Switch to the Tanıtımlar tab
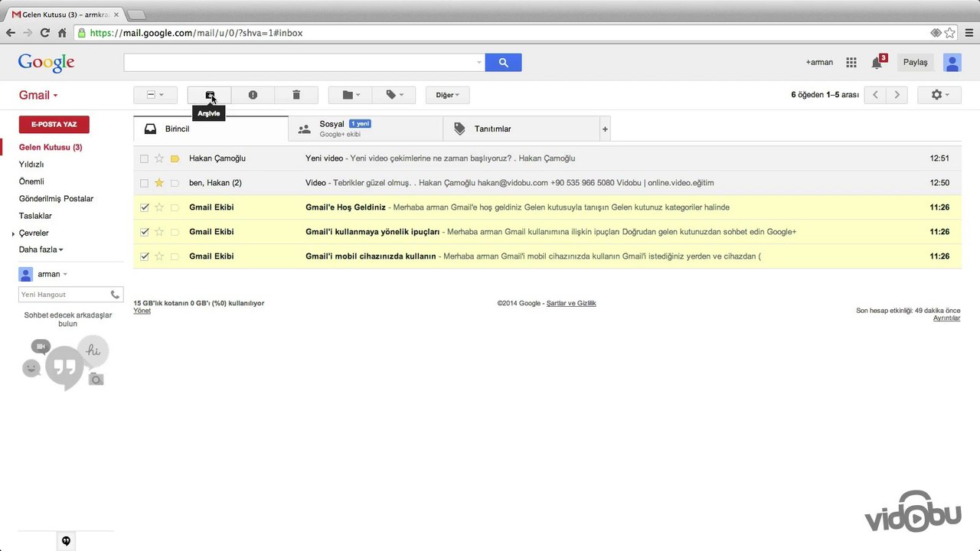 tap(521, 129)
